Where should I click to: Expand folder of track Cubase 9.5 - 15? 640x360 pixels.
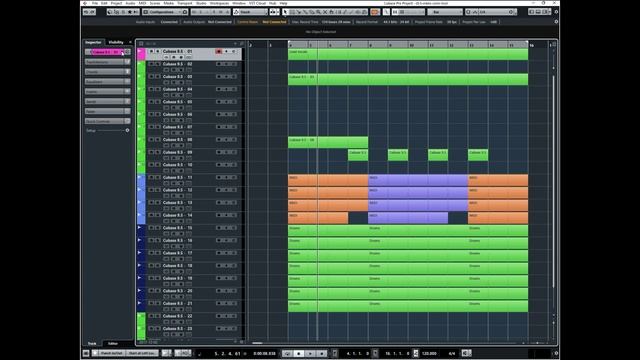click(x=140, y=228)
